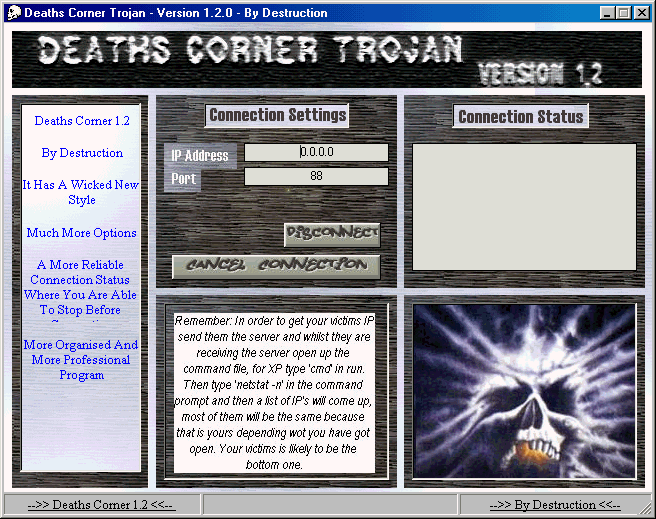Click the Connection Settings header label
Screen dimensions: 656x519
click(x=277, y=116)
